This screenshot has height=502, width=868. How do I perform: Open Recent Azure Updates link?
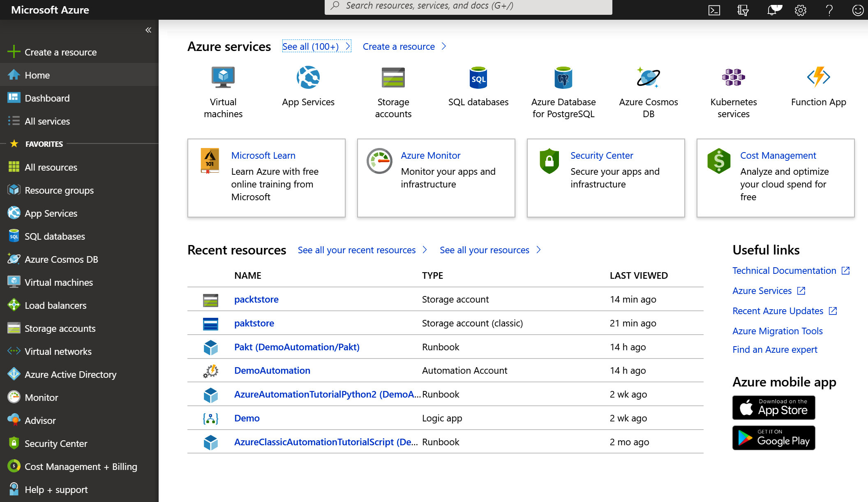pos(785,311)
